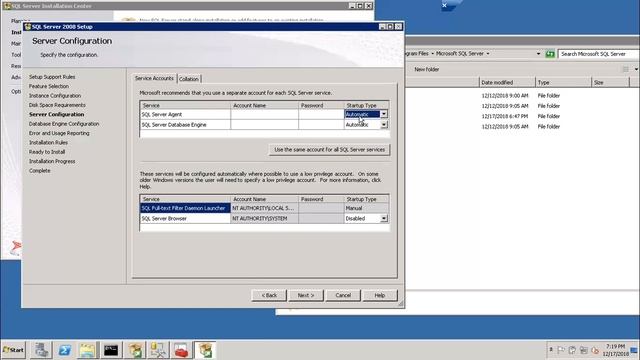Switch to the active SQL Server Setup taskbar icon
640x360 pixels.
pos(205,350)
